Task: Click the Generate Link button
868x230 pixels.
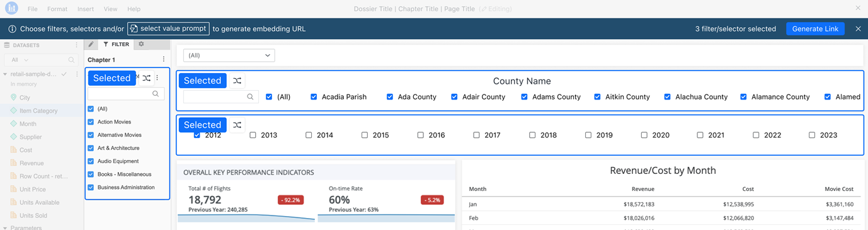Action: (815, 29)
